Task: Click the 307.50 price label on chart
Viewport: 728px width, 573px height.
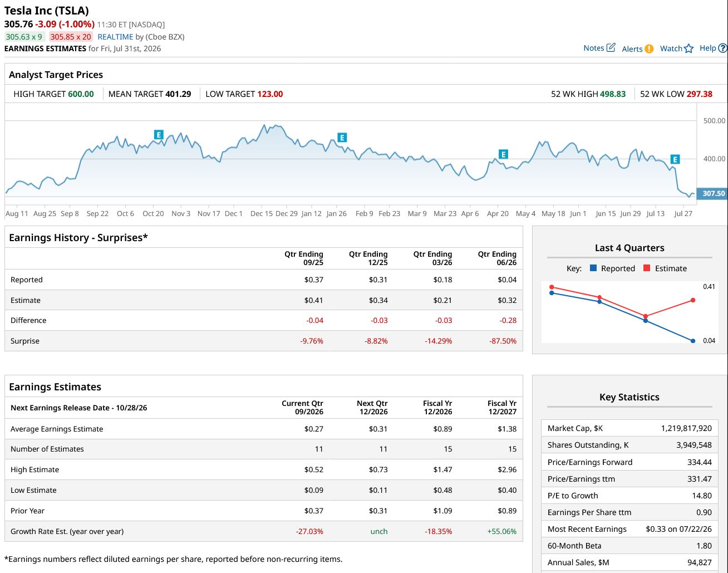Action: [712, 193]
